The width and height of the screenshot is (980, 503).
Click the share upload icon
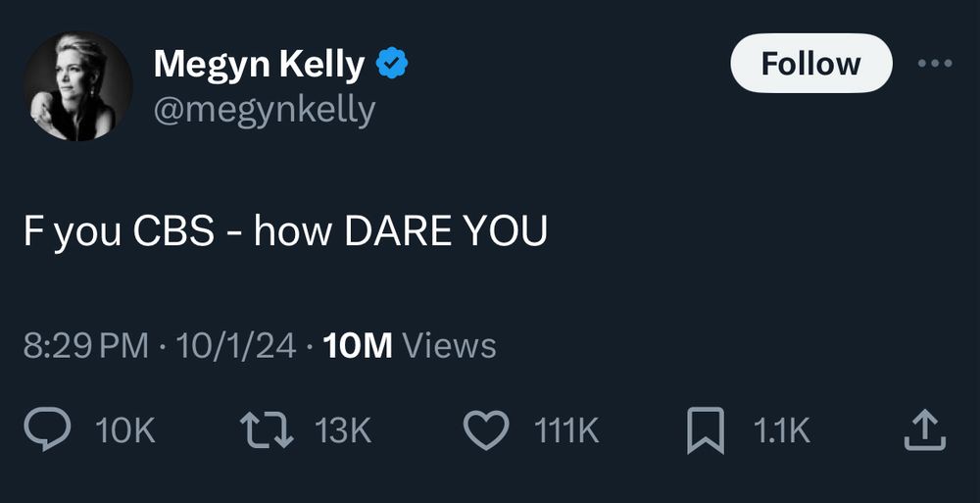pos(925,429)
